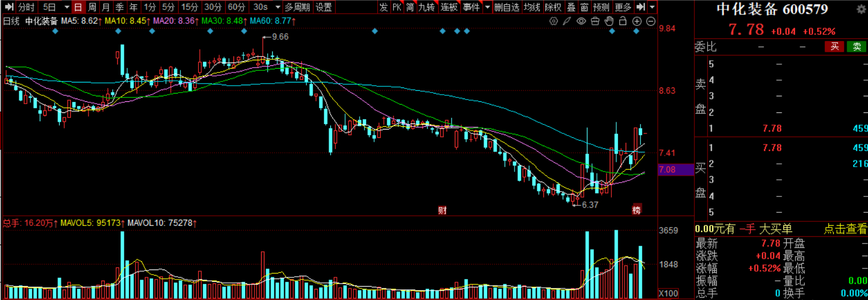Expand the dropdown next to 事件
Screen dimensions: 868x300
(487, 7)
